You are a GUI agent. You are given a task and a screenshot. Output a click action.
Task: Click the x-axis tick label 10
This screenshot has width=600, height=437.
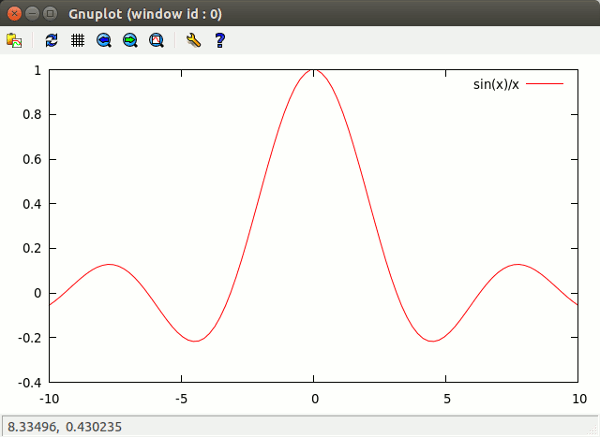coord(577,399)
